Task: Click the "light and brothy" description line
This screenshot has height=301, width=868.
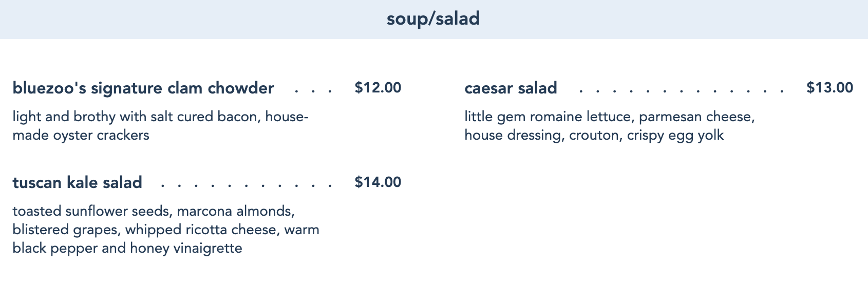Action: (160, 117)
